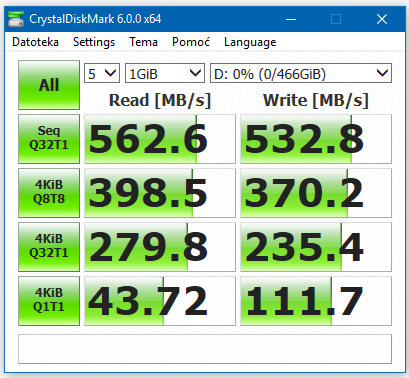This screenshot has height=378, width=409.
Task: Open the Language menu
Action: click(250, 42)
